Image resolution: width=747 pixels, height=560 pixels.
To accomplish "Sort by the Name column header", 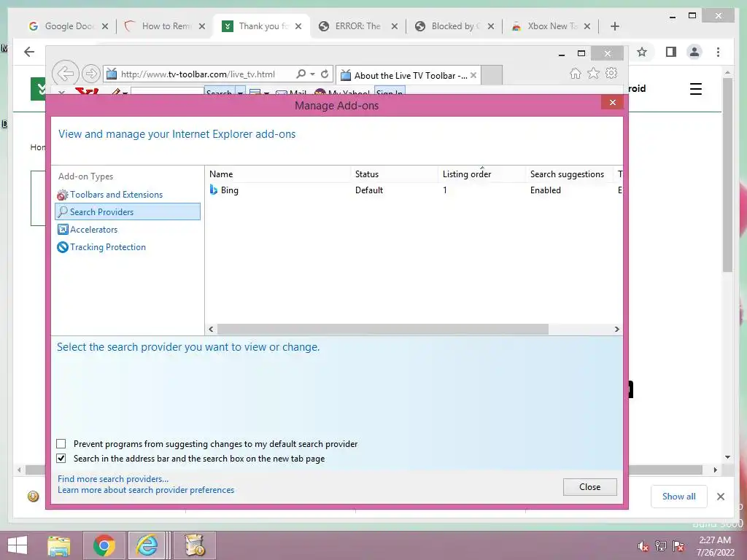I will pos(278,174).
